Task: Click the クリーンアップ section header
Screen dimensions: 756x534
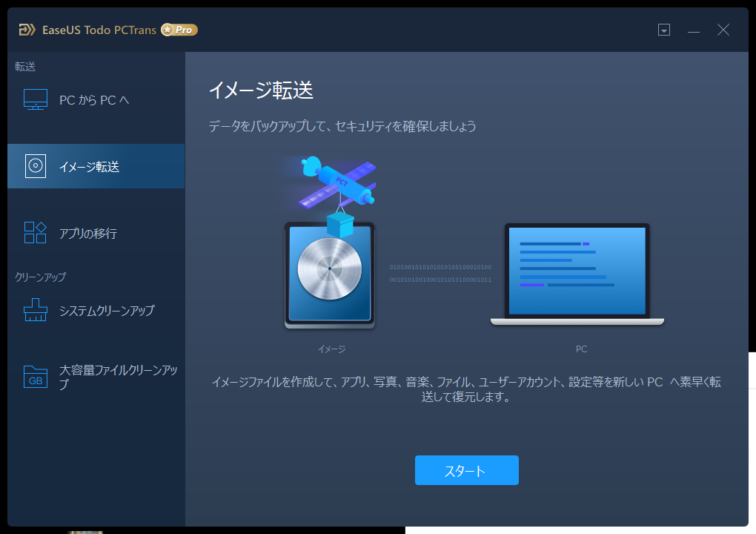Action: pos(41,277)
